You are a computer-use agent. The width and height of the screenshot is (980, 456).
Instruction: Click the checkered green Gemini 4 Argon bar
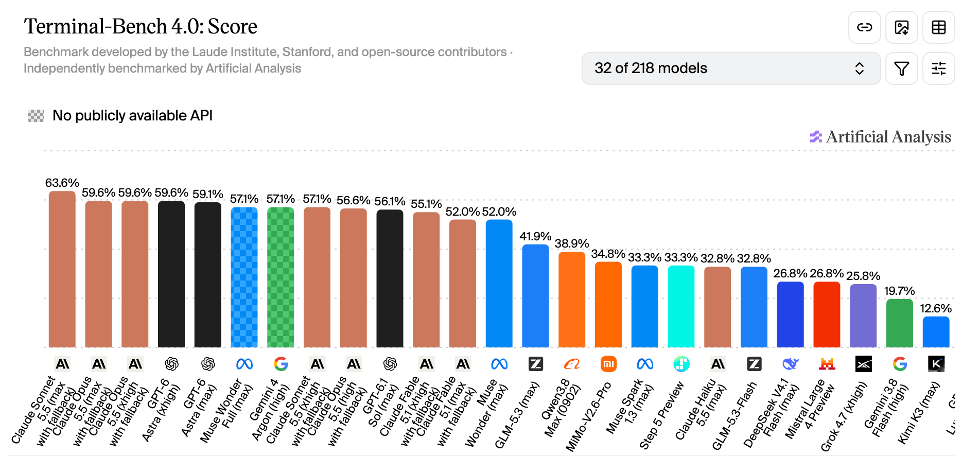point(281,277)
